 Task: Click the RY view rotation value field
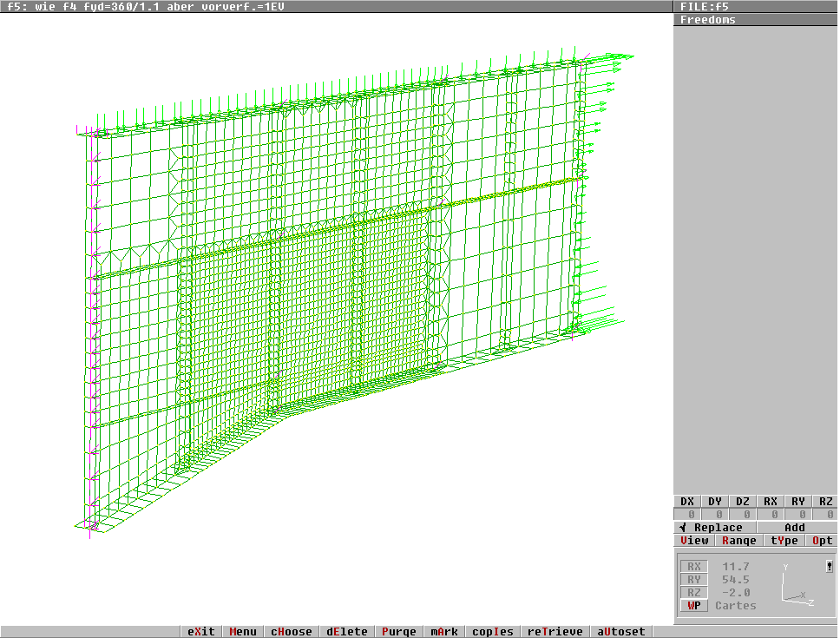tap(736, 580)
